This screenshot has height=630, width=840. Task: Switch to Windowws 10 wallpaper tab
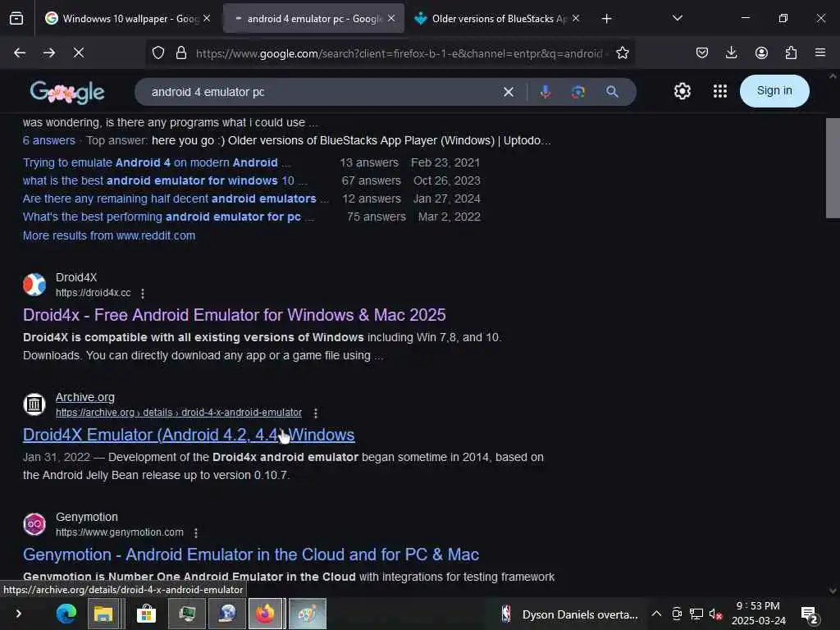(123, 19)
